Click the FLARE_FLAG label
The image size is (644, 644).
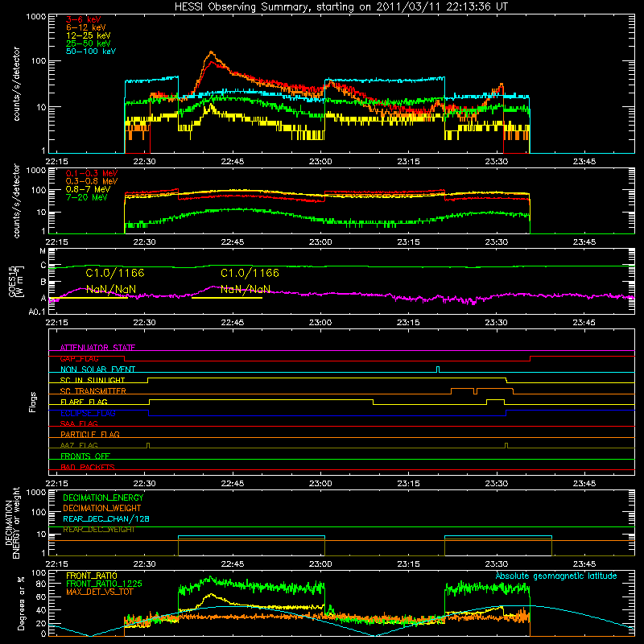pos(84,402)
